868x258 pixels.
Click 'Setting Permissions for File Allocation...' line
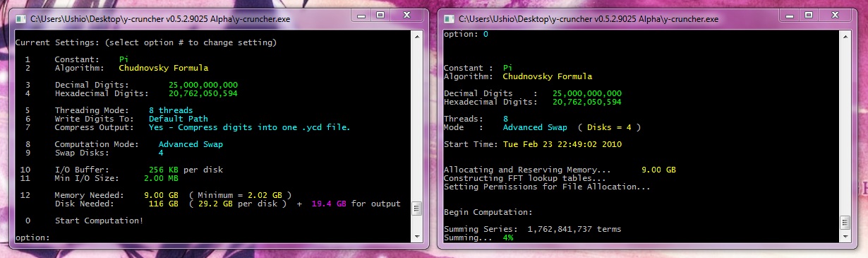[x=548, y=187]
